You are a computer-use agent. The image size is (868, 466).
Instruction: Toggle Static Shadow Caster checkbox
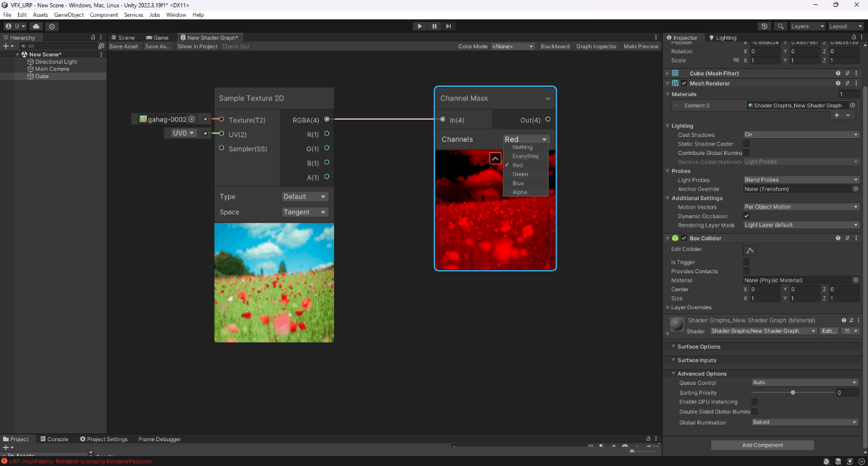point(746,144)
